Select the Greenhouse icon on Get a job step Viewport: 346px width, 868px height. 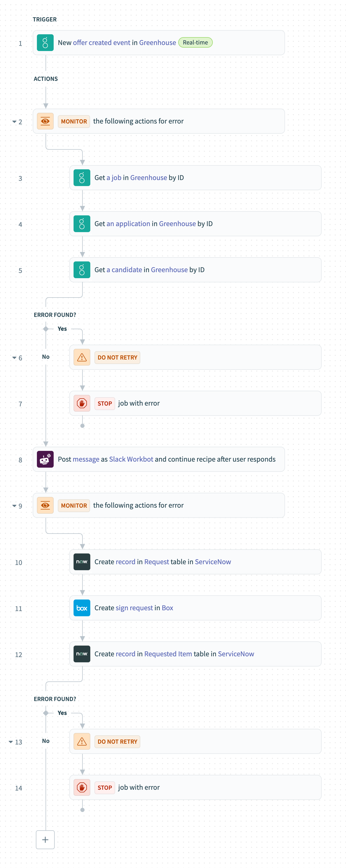[82, 178]
